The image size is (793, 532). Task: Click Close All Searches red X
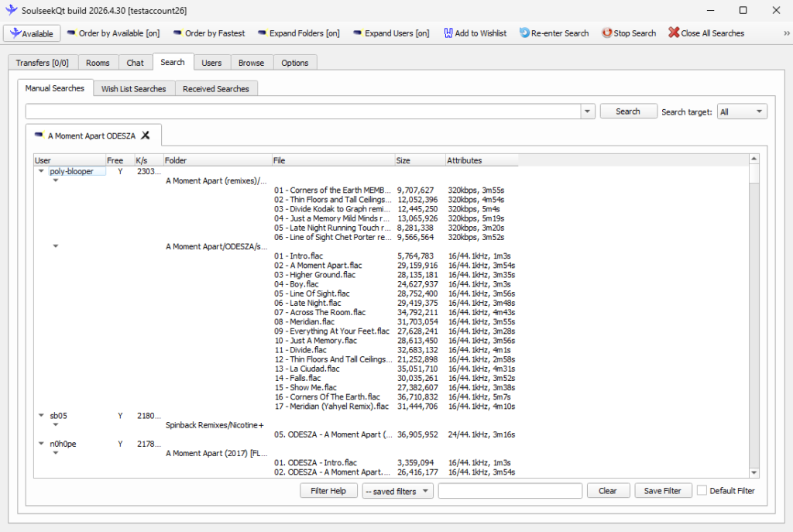coord(674,33)
